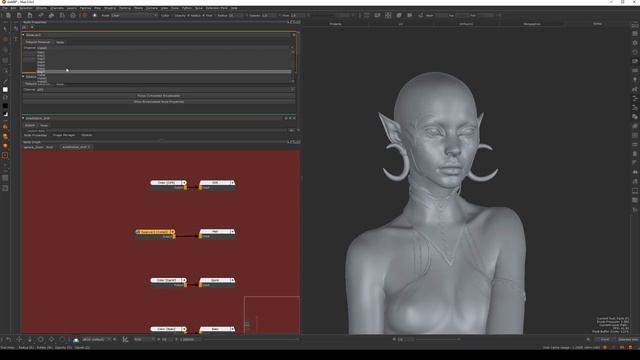Click the crossed axes icon in bottom toolbar
Viewport: 640px width, 360px height.
pos(125,340)
